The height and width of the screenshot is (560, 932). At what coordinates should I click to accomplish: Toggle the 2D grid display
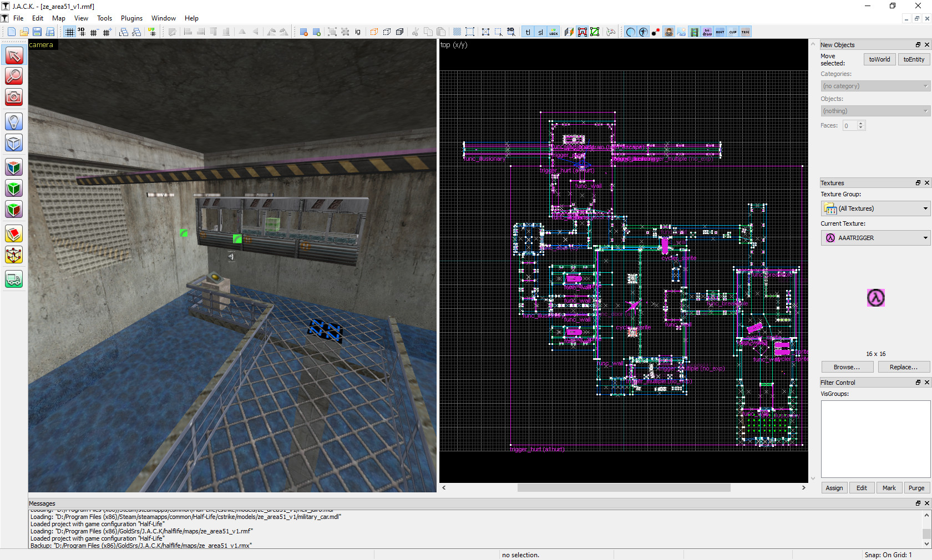click(69, 32)
